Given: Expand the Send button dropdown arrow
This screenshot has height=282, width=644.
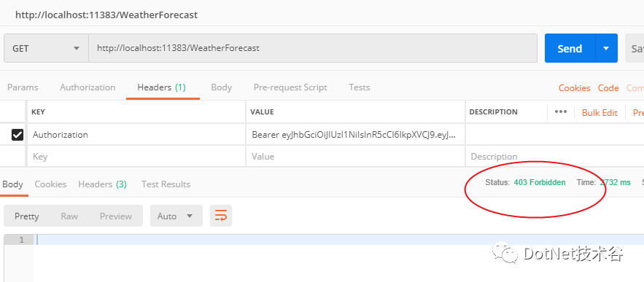Looking at the screenshot, I should (606, 48).
